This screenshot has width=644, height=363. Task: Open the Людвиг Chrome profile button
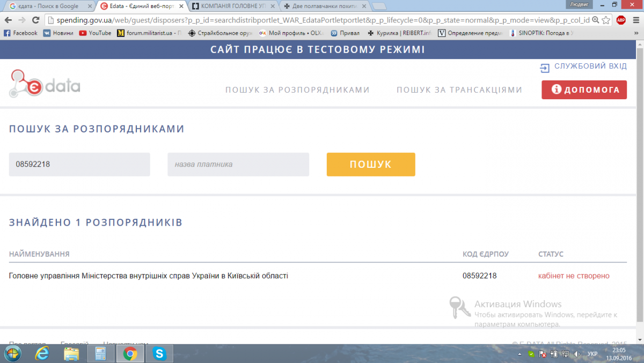(x=580, y=4)
